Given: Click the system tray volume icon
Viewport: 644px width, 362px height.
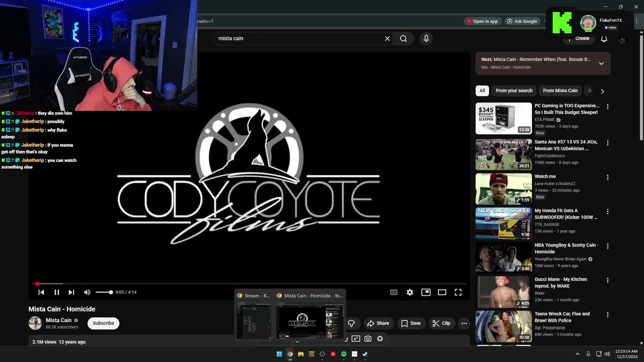Looking at the screenshot, I should (x=608, y=354).
